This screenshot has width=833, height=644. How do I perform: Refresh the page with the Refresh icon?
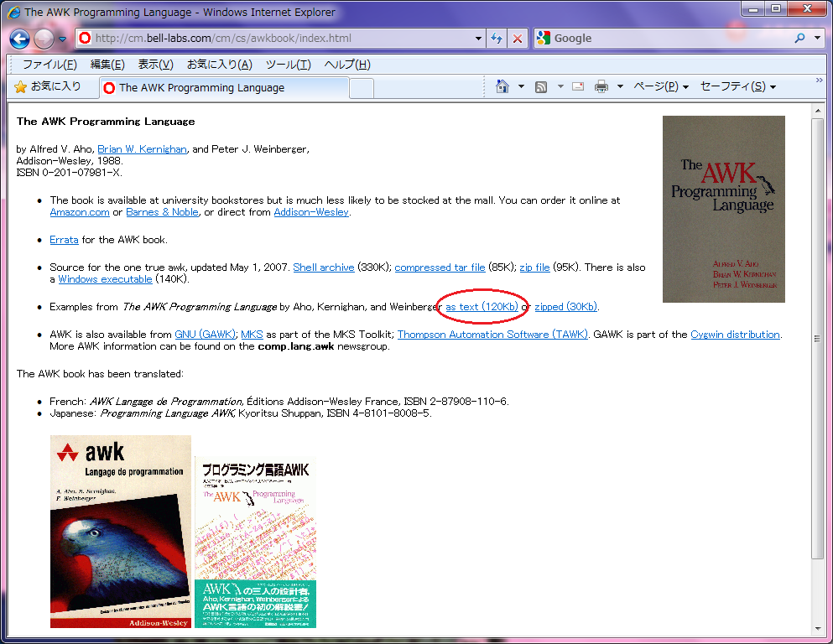[497, 39]
